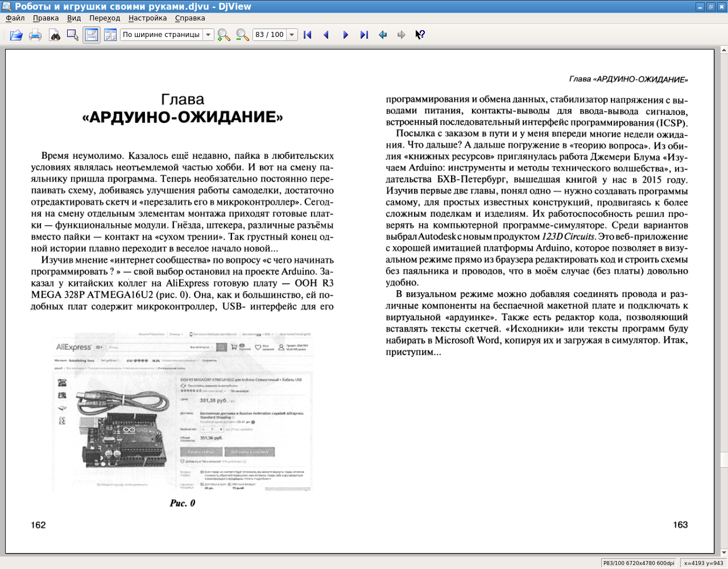Image resolution: width=728 pixels, height=569 pixels.
Task: Print the document using printer icon
Action: pyautogui.click(x=35, y=35)
